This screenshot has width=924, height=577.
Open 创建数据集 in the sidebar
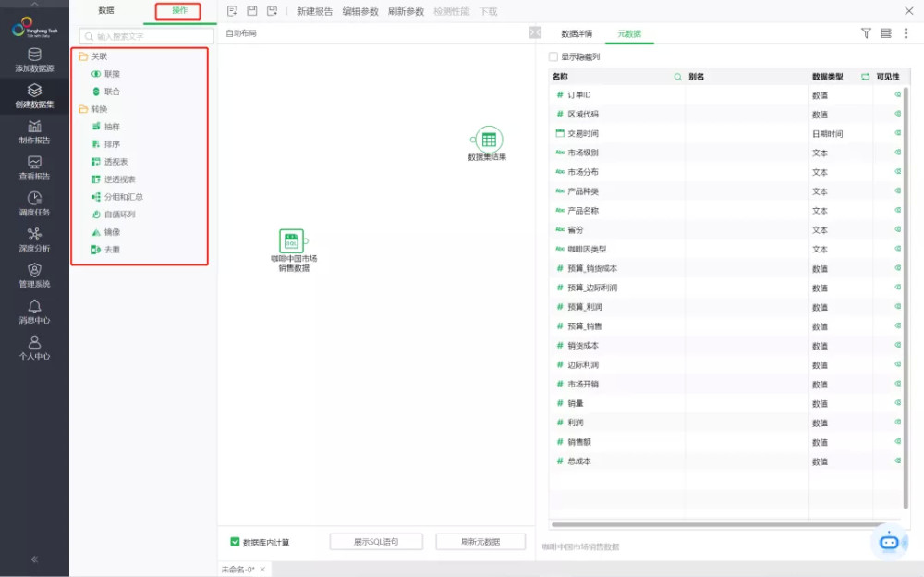(34, 96)
